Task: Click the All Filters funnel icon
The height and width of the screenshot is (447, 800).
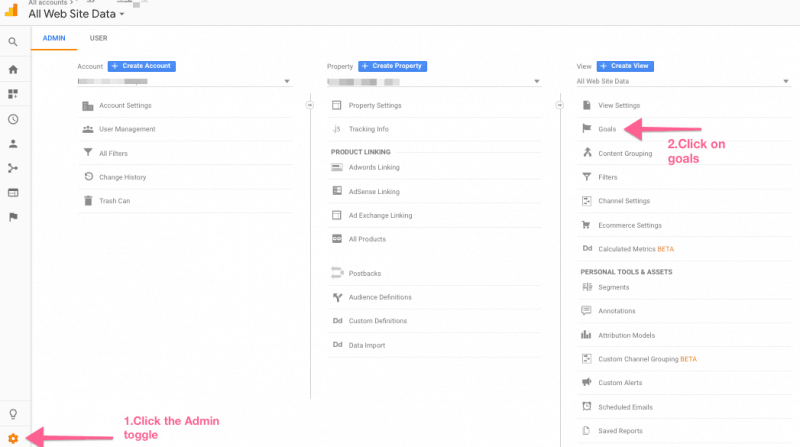Action: [88, 153]
